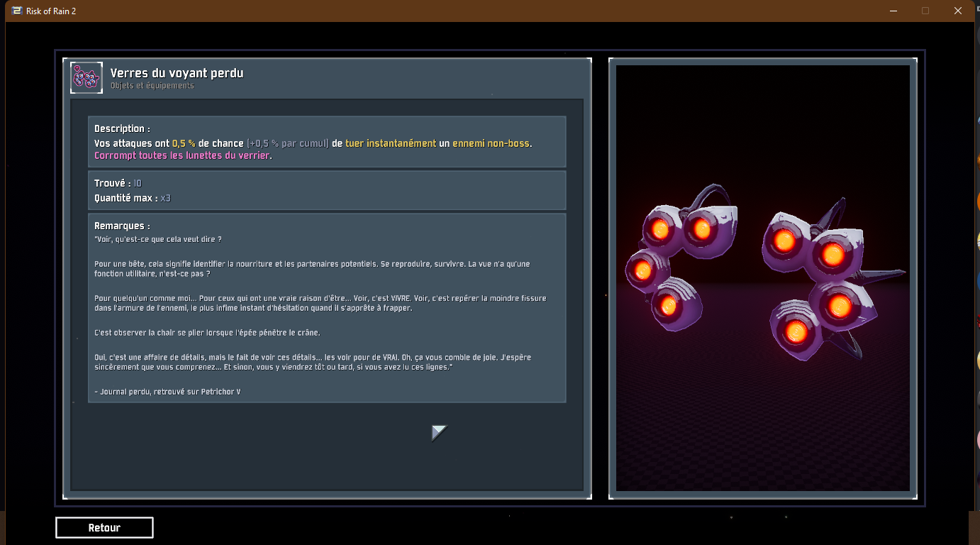The height and width of the screenshot is (545, 980).
Task: Click the "Quantité max : x3" stat line
Action: tap(132, 198)
